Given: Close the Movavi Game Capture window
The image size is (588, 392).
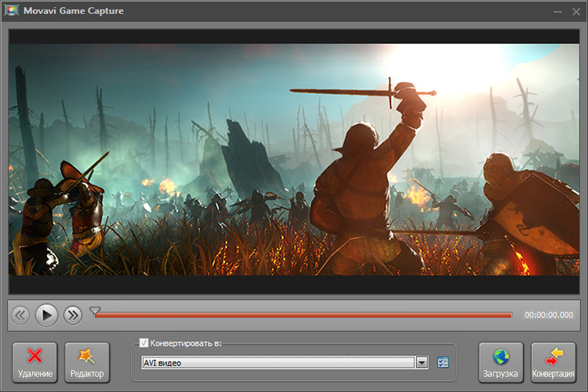Looking at the screenshot, I should tap(575, 12).
